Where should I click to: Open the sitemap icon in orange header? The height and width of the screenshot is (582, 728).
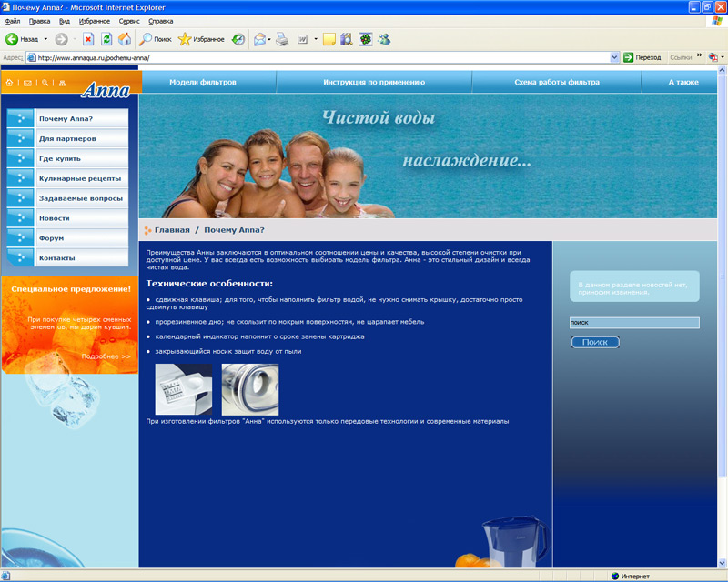(x=62, y=83)
